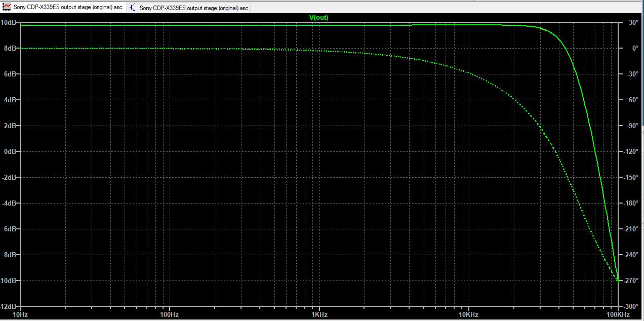Screen dimensions: 644x321
Task: Click the transistor icon on second tab
Action: (x=133, y=8)
